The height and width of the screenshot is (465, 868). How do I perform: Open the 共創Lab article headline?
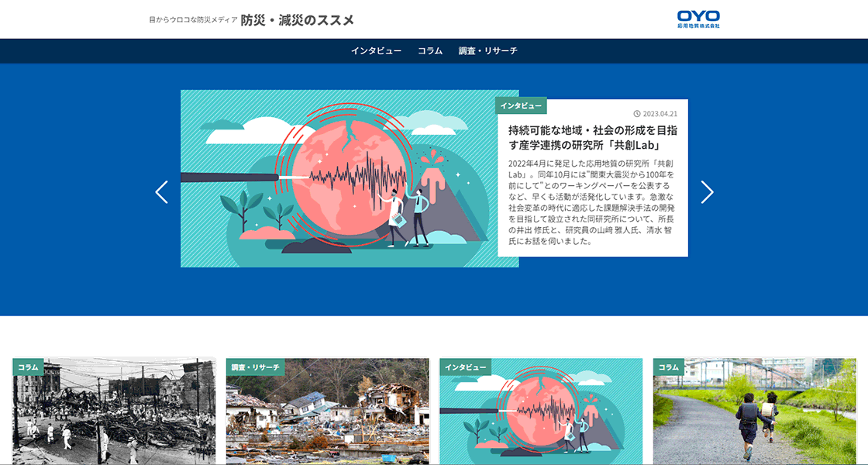tap(591, 137)
